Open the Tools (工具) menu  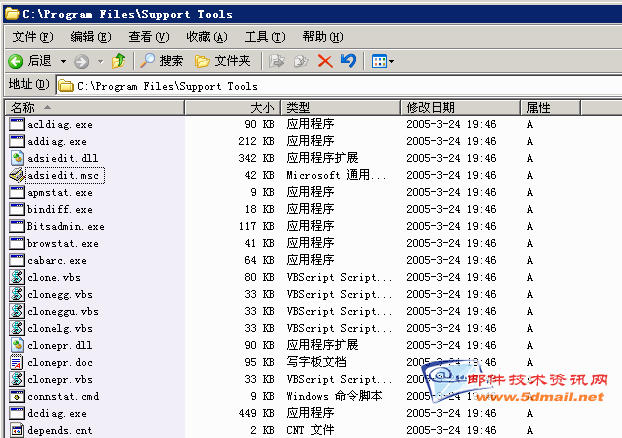[x=264, y=37]
